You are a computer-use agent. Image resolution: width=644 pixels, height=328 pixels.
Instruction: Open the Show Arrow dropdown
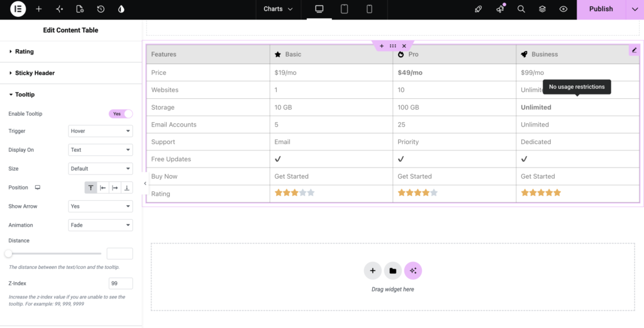(x=100, y=206)
